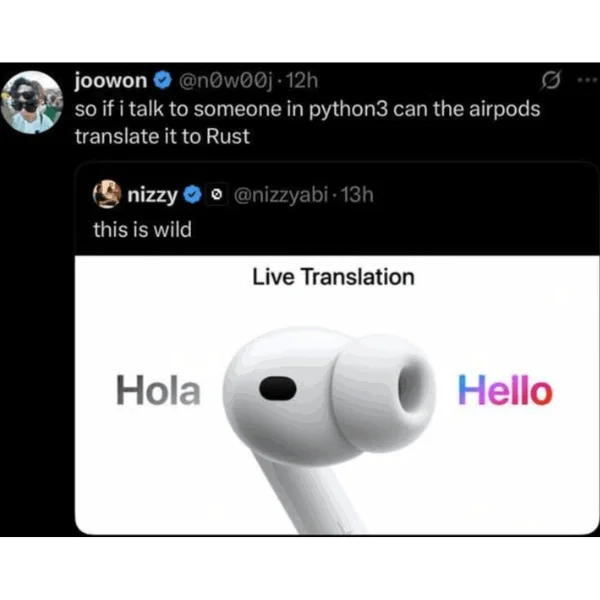Click the 'Live Translation' heading in image
600x600 pixels.
click(333, 277)
